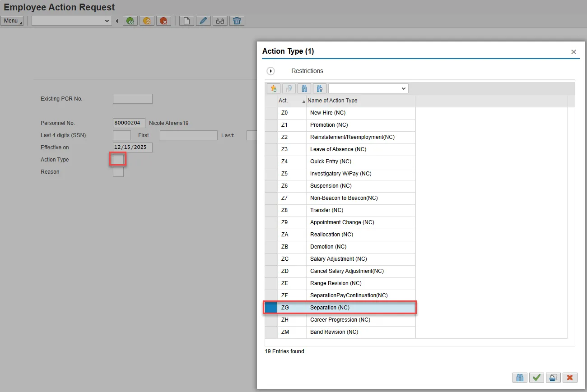587x392 pixels.
Task: Select the row marker for New Hire (NC)
Action: 271,113
